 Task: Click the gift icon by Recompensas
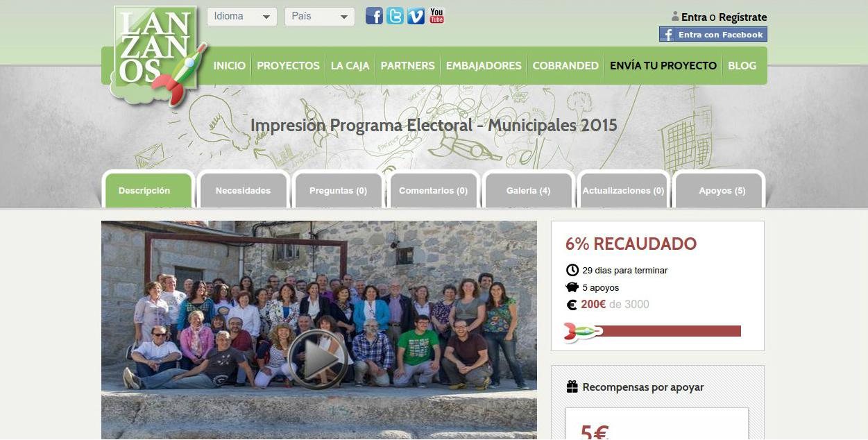pos(572,387)
